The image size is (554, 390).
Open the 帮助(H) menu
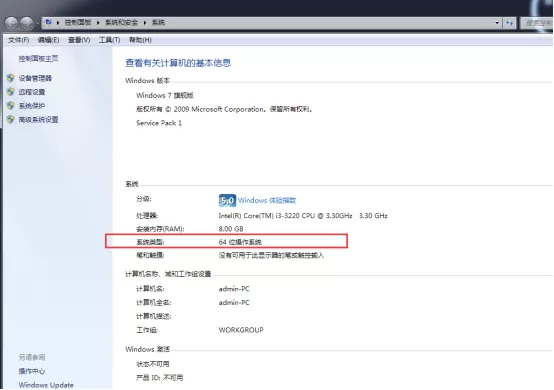(140, 40)
